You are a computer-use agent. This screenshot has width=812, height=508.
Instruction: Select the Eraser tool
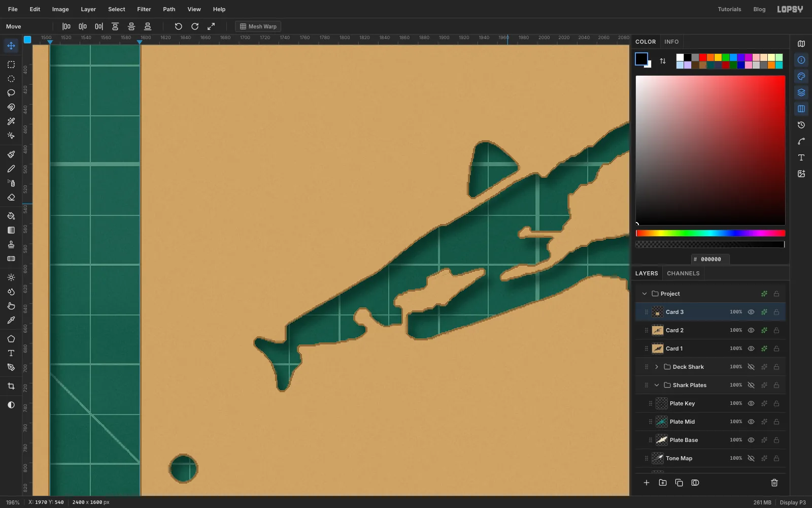click(x=11, y=197)
